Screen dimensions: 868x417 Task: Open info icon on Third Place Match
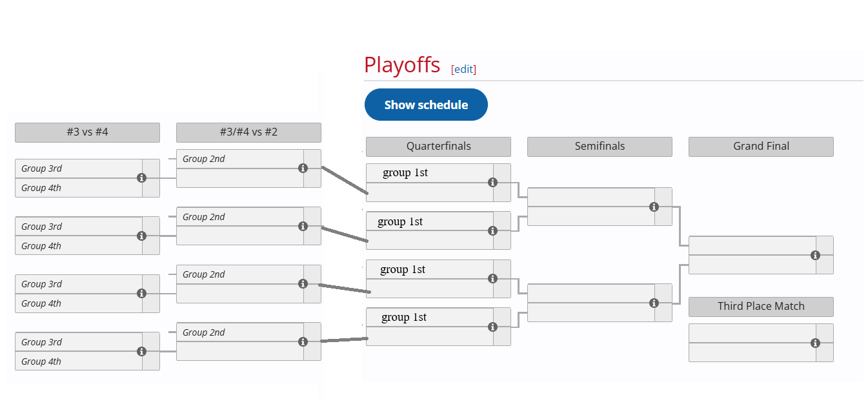(815, 343)
